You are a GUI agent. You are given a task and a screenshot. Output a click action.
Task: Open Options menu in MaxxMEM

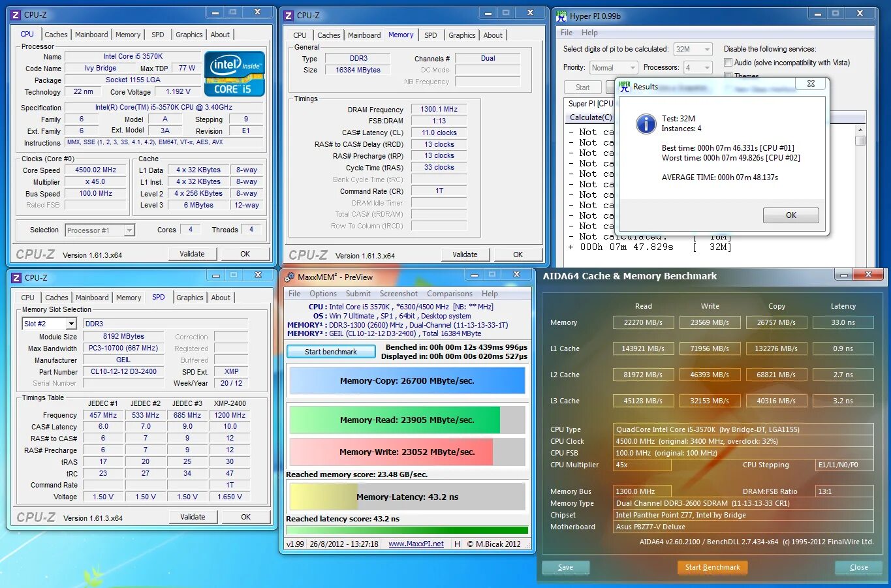pyautogui.click(x=323, y=294)
